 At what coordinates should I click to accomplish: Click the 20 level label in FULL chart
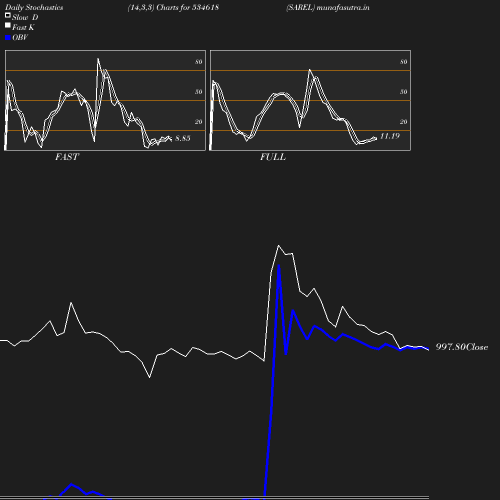click(x=404, y=122)
